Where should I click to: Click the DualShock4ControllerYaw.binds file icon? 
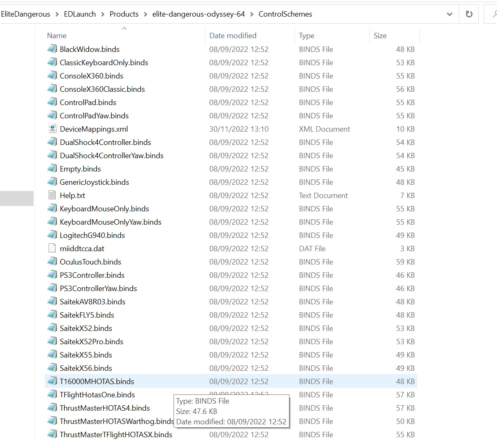point(52,155)
